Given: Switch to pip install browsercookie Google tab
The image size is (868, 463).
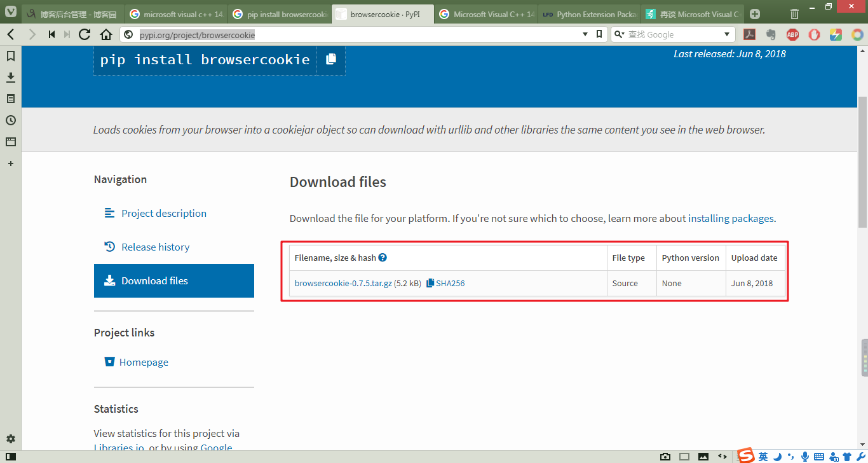Looking at the screenshot, I should pyautogui.click(x=279, y=14).
